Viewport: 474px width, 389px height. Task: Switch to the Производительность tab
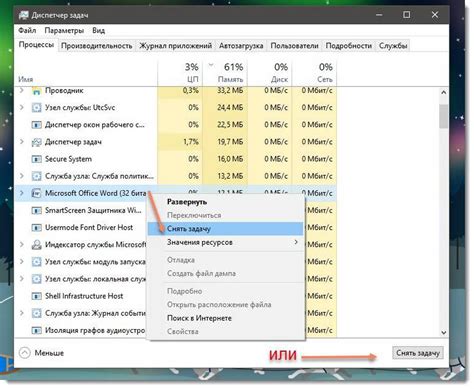click(97, 46)
